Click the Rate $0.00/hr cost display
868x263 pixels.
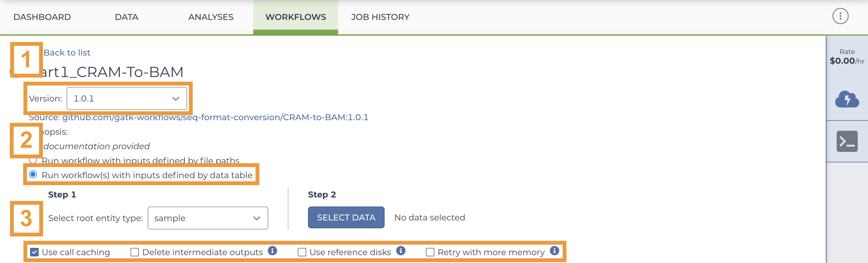click(847, 57)
